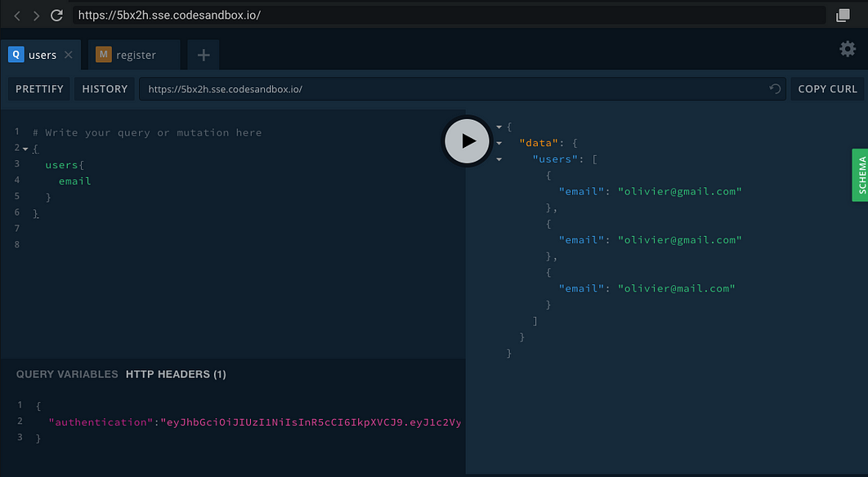Viewport: 868px width, 477px height.
Task: Select the users tab
Action: 41,55
